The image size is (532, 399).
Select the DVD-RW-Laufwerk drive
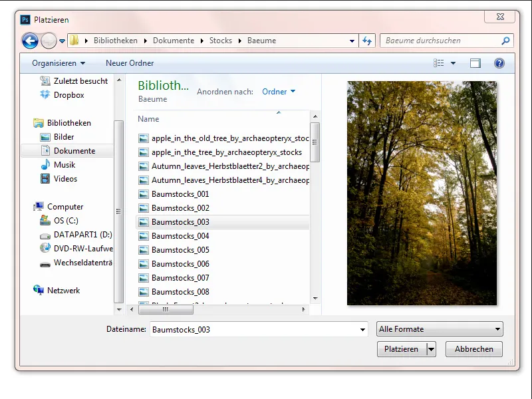click(x=76, y=249)
